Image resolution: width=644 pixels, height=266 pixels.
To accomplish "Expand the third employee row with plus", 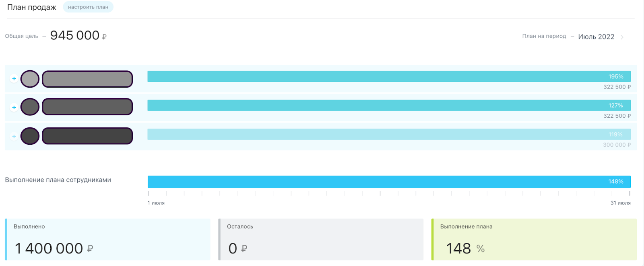I will coord(14,137).
